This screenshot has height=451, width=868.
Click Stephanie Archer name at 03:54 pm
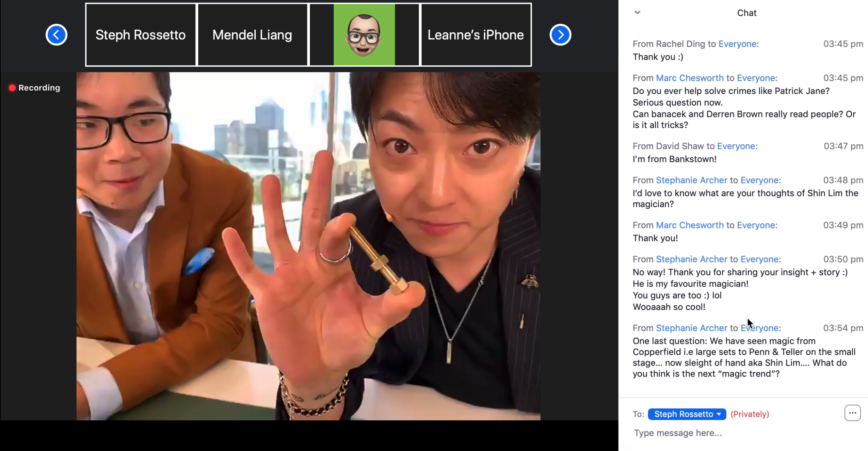tap(691, 328)
